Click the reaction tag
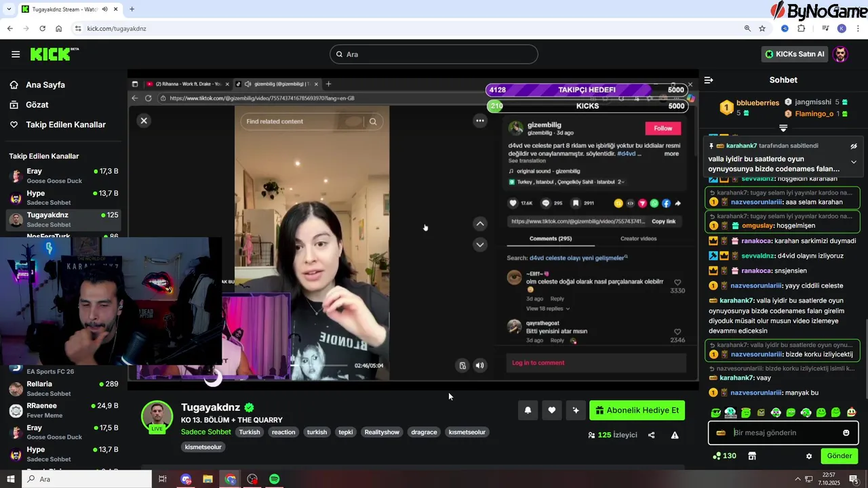This screenshot has height=488, width=868. point(283,432)
